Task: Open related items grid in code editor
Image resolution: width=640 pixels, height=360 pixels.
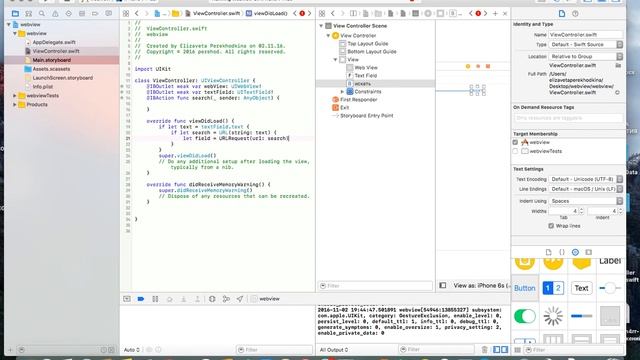Action: click(126, 13)
